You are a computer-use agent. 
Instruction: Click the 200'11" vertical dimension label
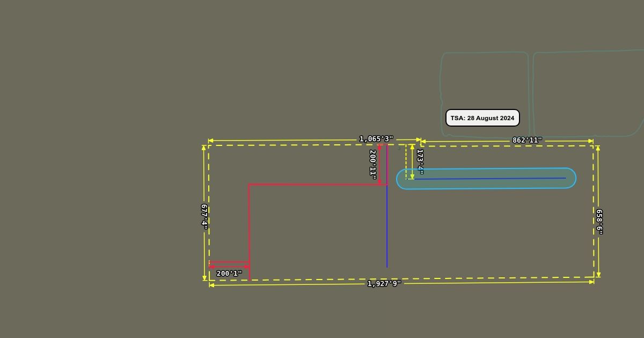tap(373, 163)
